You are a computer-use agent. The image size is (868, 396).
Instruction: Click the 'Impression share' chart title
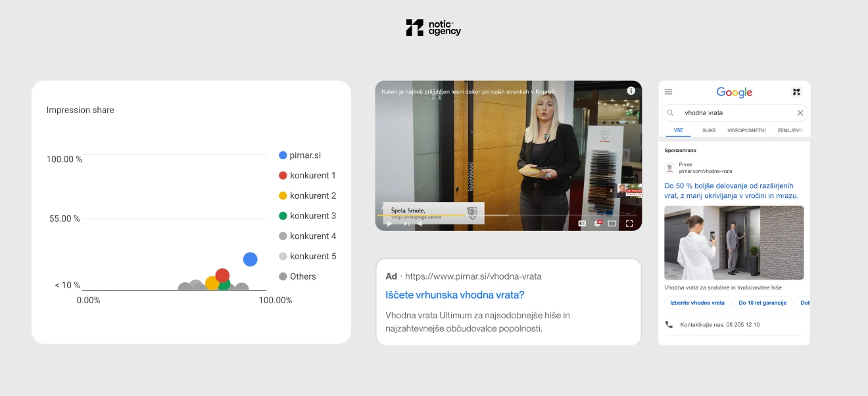(x=80, y=110)
